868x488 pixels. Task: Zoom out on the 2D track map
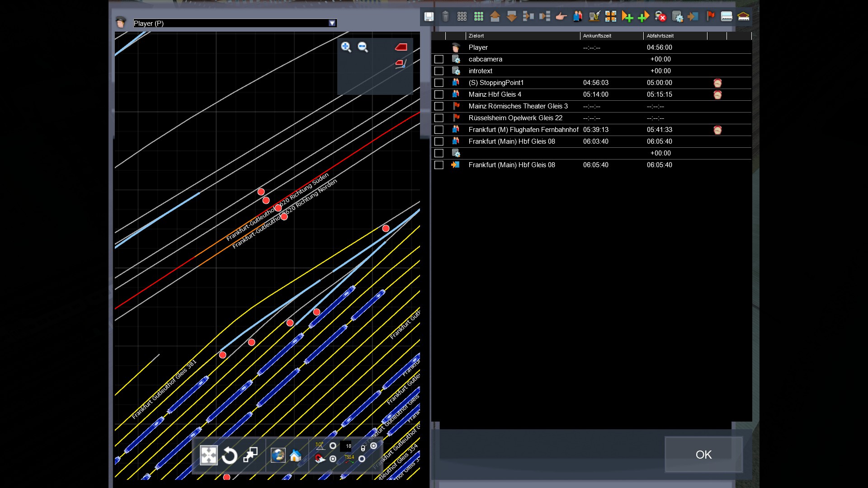[x=363, y=47]
